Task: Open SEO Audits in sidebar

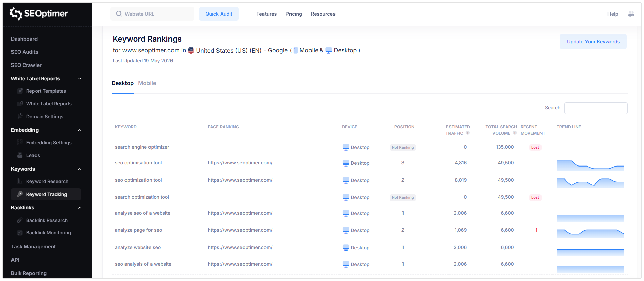Action: click(24, 52)
